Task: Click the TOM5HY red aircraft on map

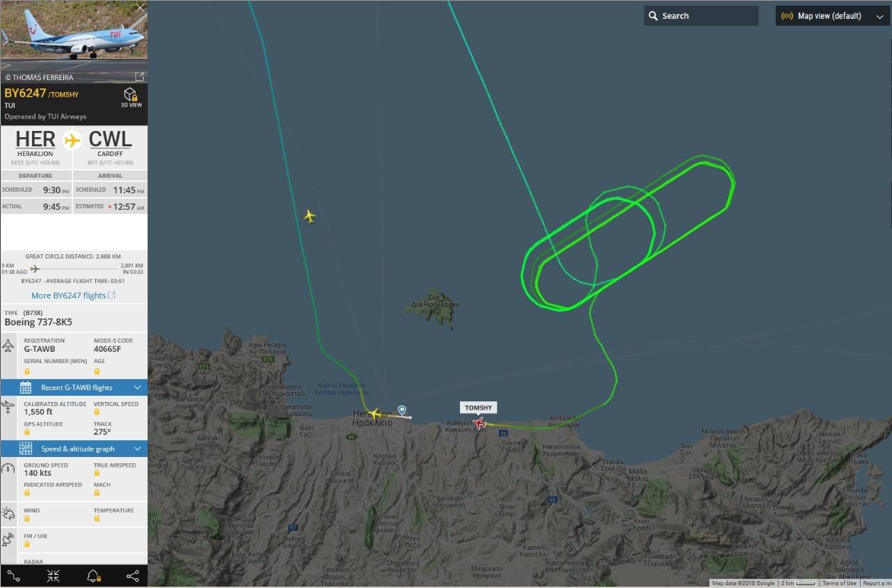Action: pos(479,423)
